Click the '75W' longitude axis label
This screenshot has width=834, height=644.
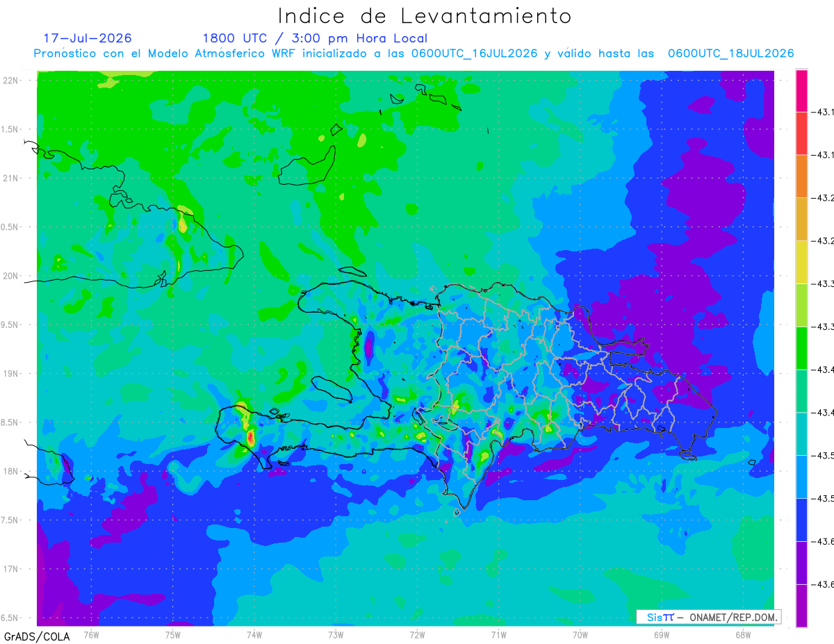tap(173, 634)
